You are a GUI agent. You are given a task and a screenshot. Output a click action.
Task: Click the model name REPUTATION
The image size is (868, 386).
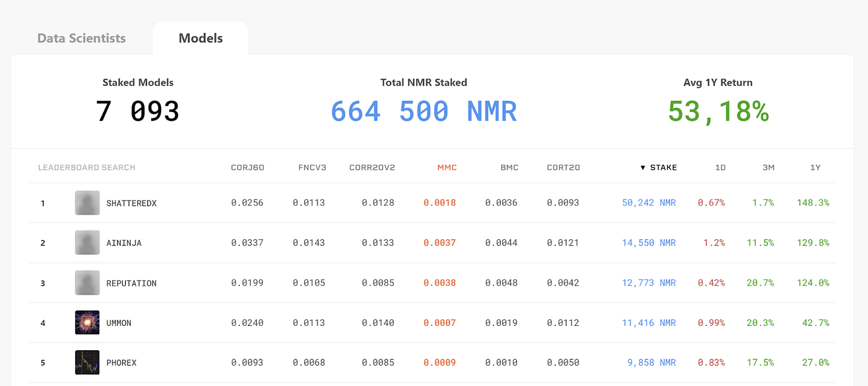click(131, 283)
